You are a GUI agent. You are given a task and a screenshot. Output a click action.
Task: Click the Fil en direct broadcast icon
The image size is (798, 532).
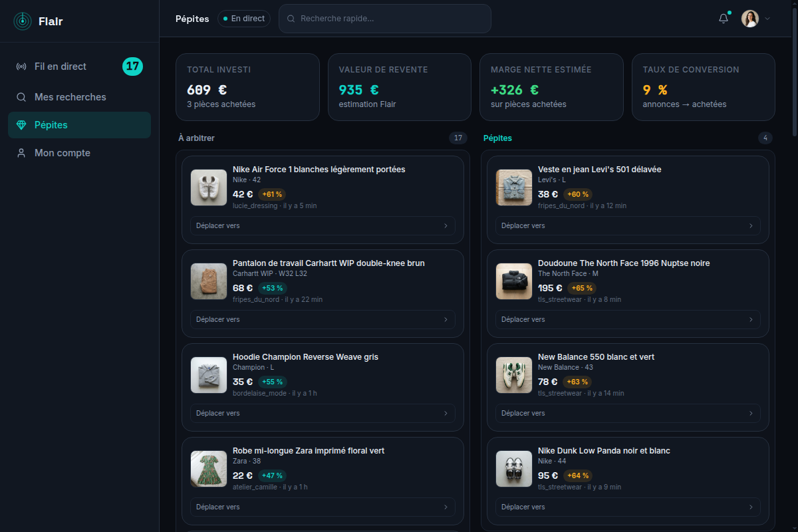(x=21, y=66)
